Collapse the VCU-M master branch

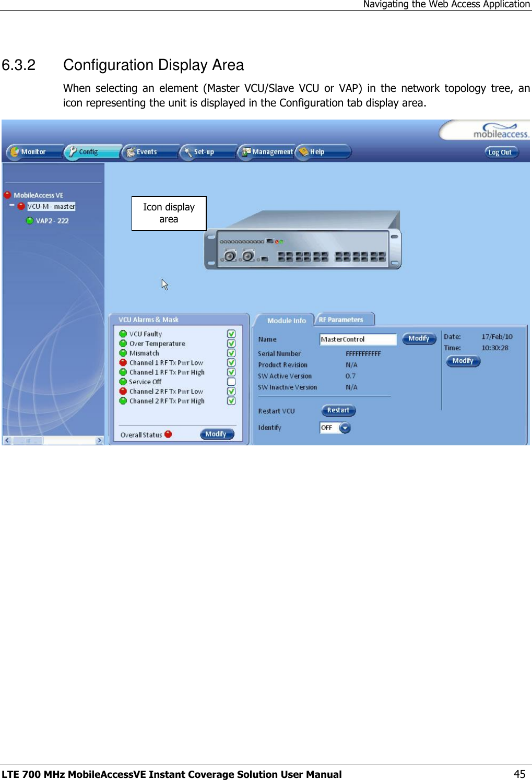(11, 206)
